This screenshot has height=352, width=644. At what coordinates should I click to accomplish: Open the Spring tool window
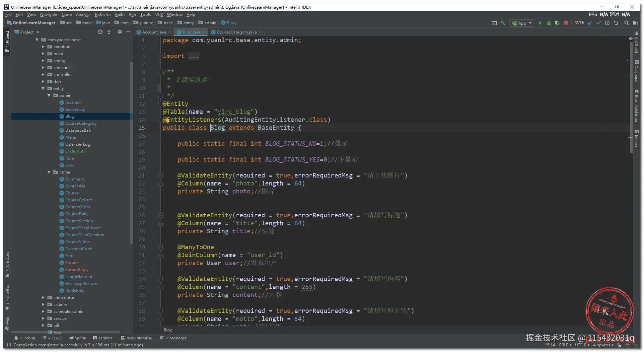tap(78, 338)
